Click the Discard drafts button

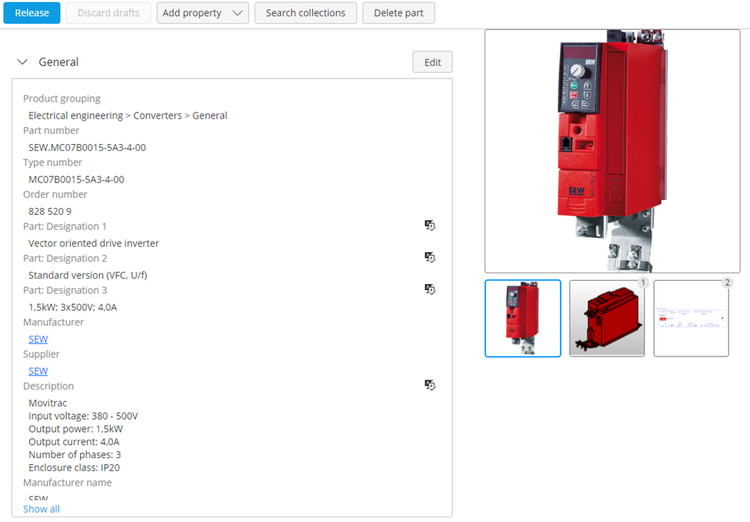pyautogui.click(x=109, y=13)
